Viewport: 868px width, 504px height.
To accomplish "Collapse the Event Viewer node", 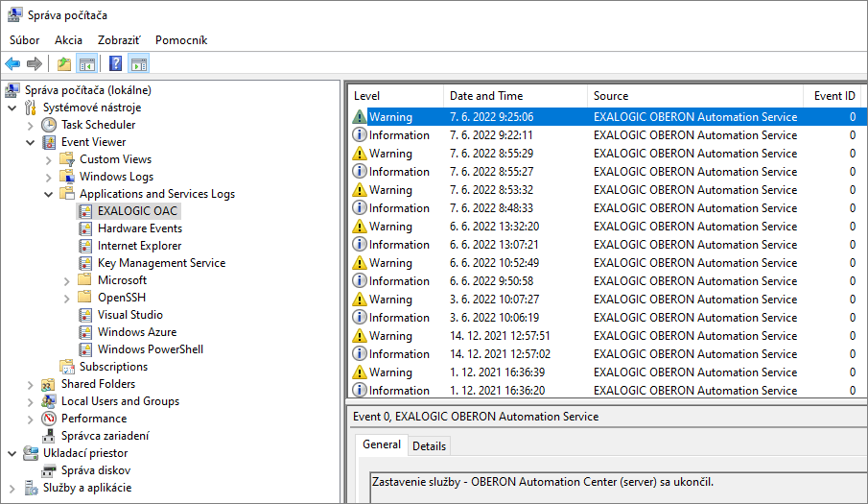I will pos(31,142).
